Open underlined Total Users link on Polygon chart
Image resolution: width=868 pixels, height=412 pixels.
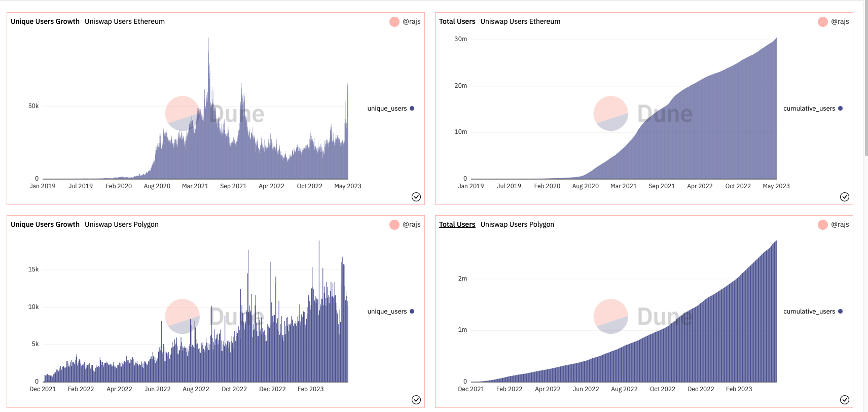457,224
